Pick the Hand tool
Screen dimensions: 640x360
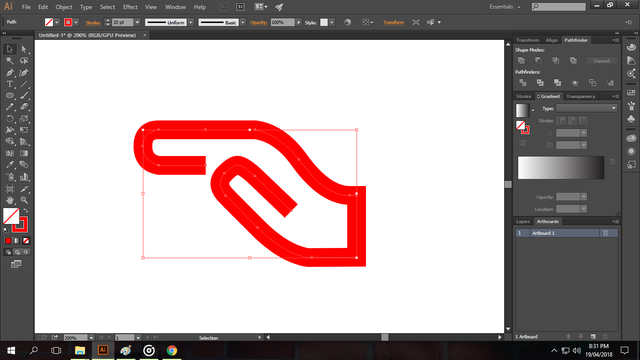click(10, 200)
